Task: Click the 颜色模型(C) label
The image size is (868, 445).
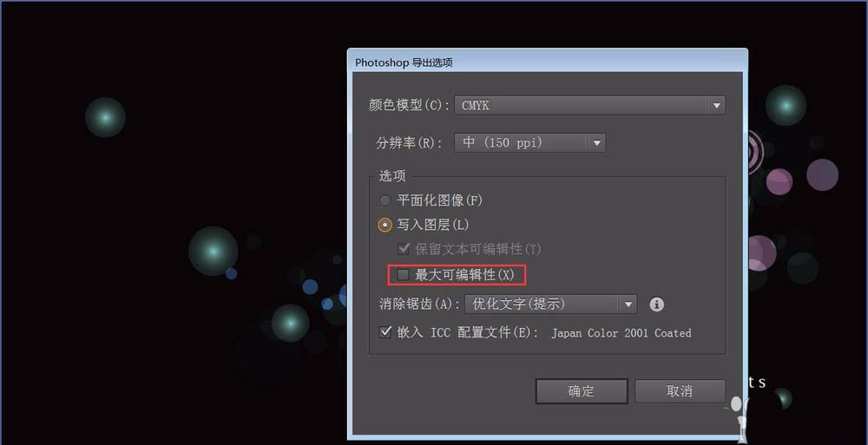Action: (409, 105)
